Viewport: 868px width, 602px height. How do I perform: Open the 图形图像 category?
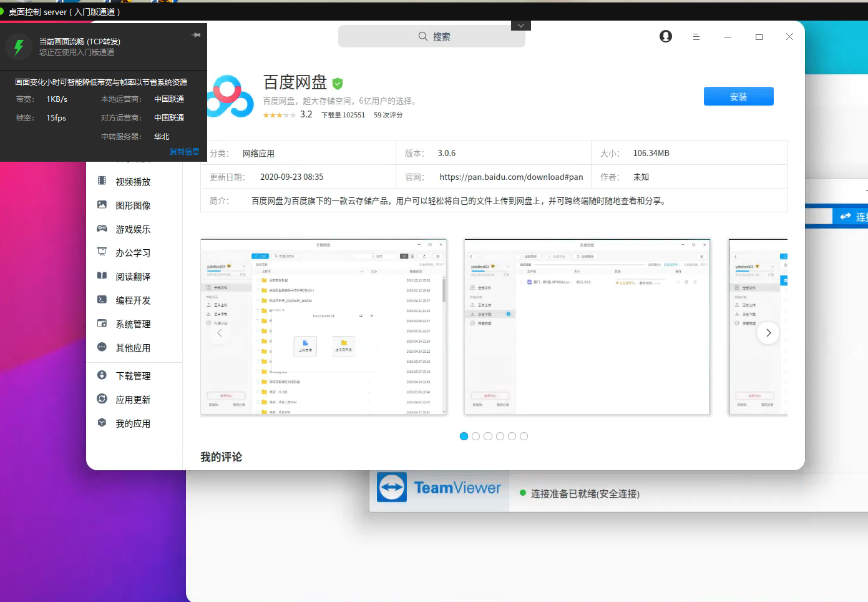(x=134, y=205)
